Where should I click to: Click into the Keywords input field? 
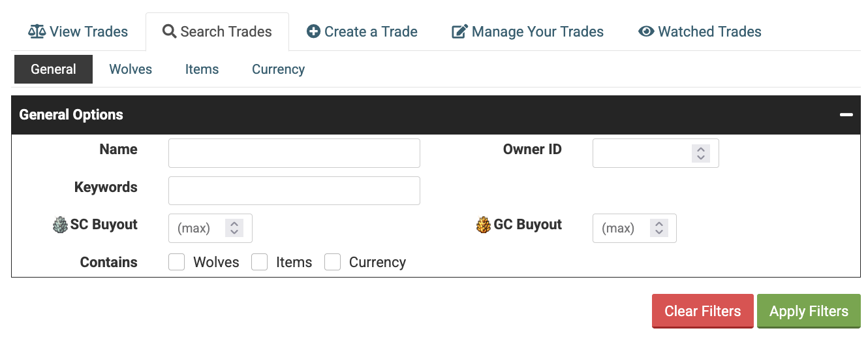coord(294,191)
